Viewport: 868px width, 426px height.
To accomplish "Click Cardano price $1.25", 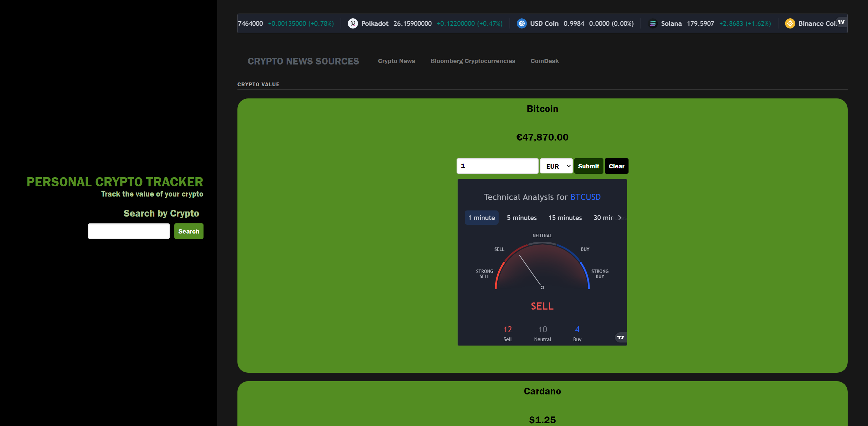I will pos(542,420).
